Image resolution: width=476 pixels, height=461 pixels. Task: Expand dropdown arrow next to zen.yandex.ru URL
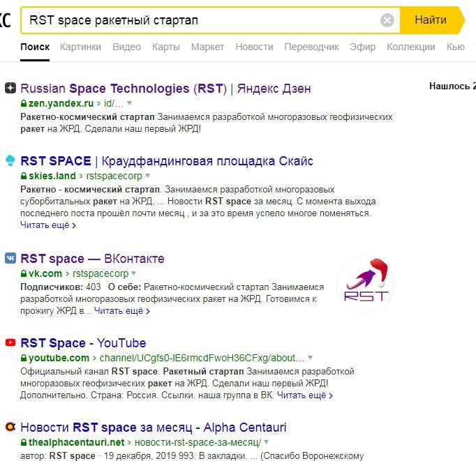(130, 103)
